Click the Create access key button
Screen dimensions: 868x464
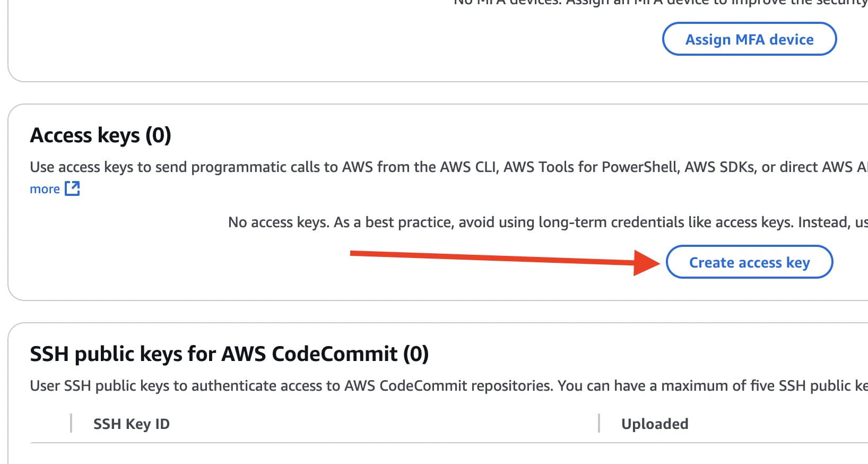[x=749, y=262]
